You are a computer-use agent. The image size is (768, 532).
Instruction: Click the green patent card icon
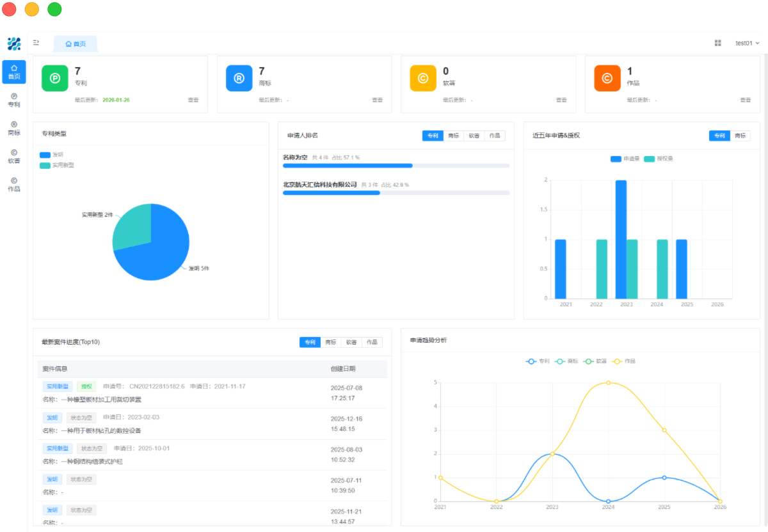pos(55,78)
